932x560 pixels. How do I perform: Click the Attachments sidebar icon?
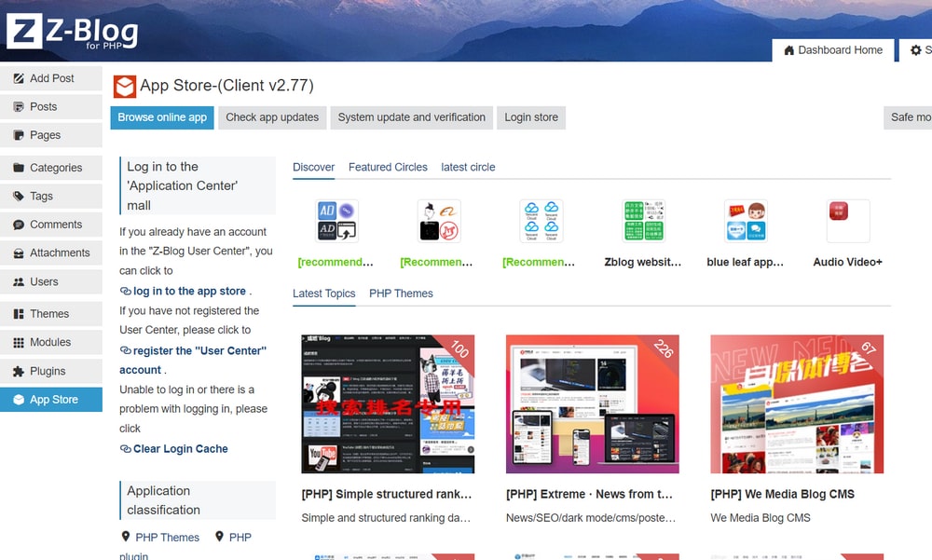coord(19,253)
